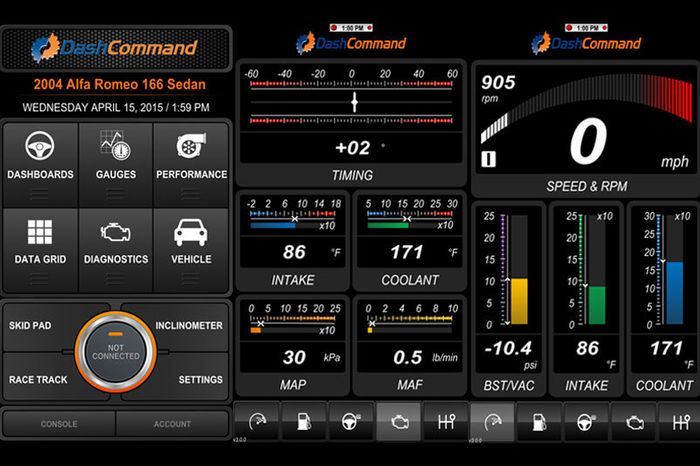
Task: Click the yellow BST/VAC vertical bar
Action: coord(519,301)
